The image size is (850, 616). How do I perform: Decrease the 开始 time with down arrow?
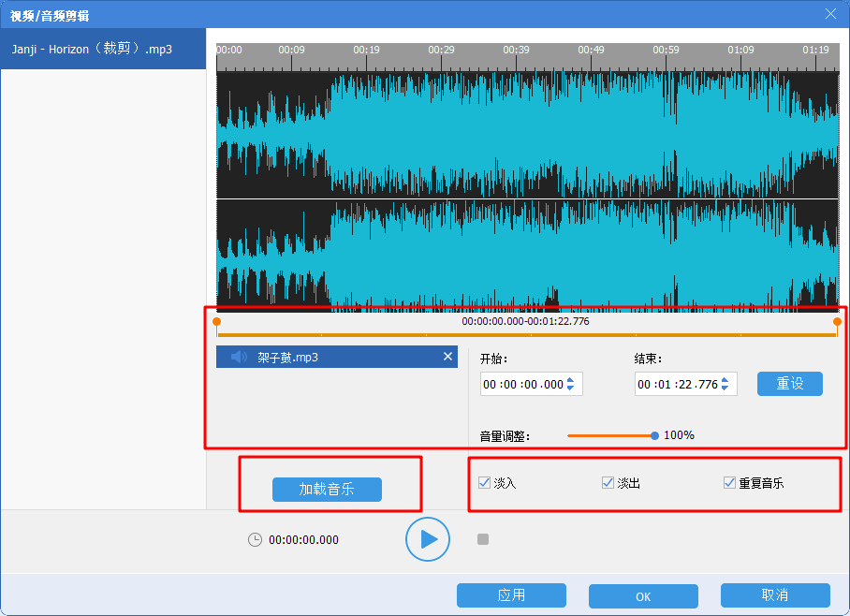(570, 388)
